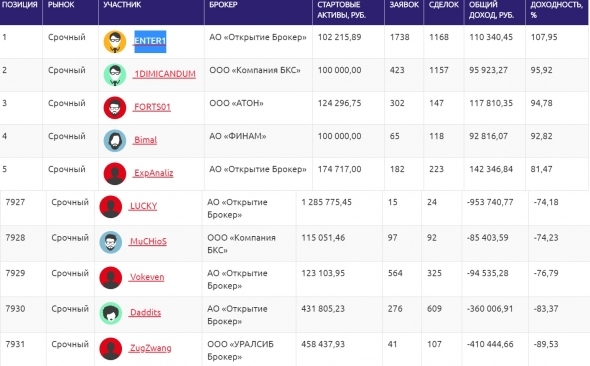The height and width of the screenshot is (366, 590).
Task: Open the ENTER1 participant link
Action: pyautogui.click(x=150, y=41)
